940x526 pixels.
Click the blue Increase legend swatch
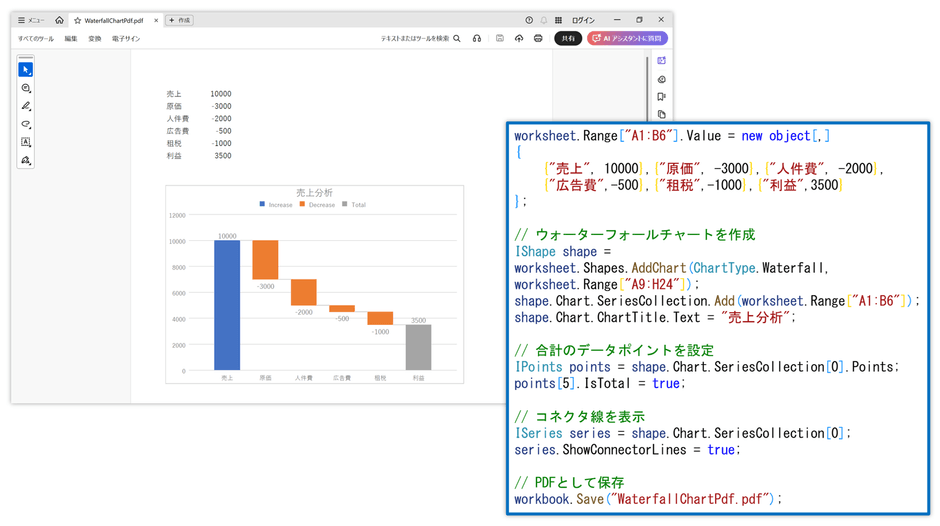coord(262,205)
